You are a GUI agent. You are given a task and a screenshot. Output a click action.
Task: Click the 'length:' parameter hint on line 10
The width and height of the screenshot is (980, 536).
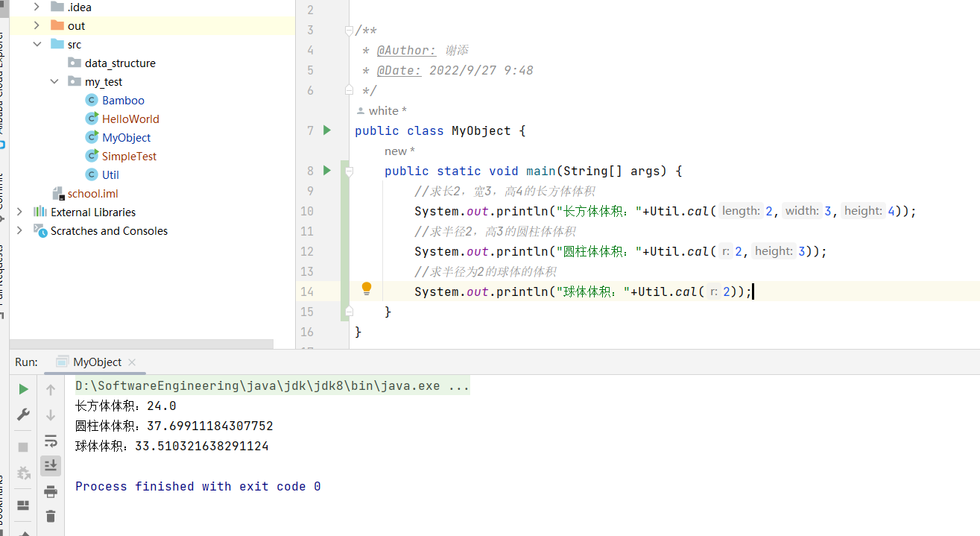tap(741, 211)
